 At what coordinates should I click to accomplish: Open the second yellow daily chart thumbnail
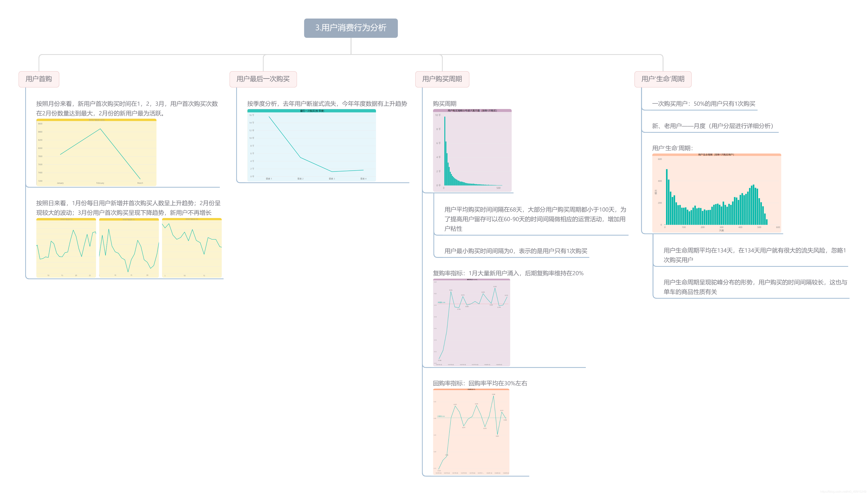pos(129,248)
